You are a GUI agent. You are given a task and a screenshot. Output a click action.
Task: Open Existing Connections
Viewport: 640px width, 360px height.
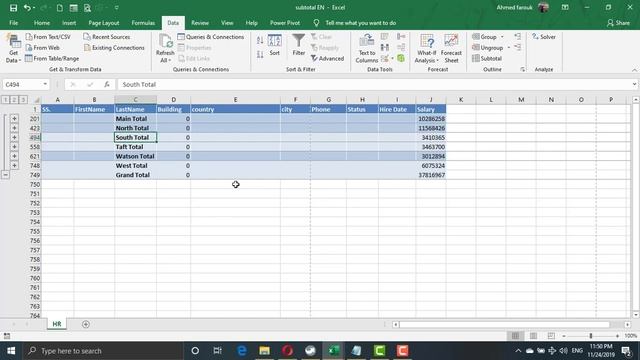click(114, 48)
